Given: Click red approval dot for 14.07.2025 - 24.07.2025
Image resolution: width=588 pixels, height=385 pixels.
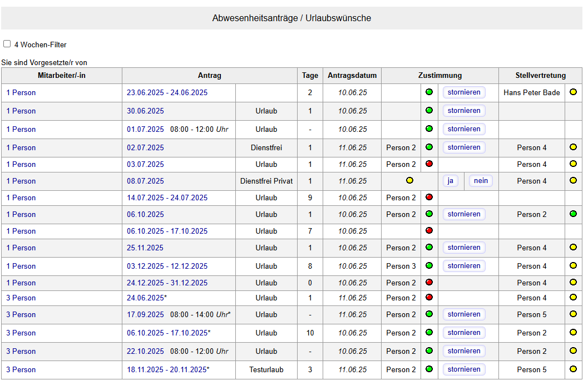Looking at the screenshot, I should [429, 198].
